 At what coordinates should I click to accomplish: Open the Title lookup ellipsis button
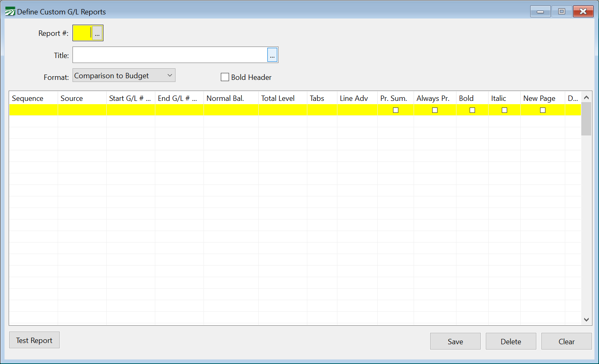(x=272, y=55)
